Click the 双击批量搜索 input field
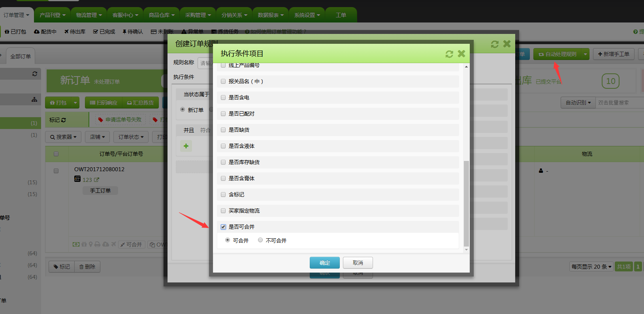 [619, 103]
